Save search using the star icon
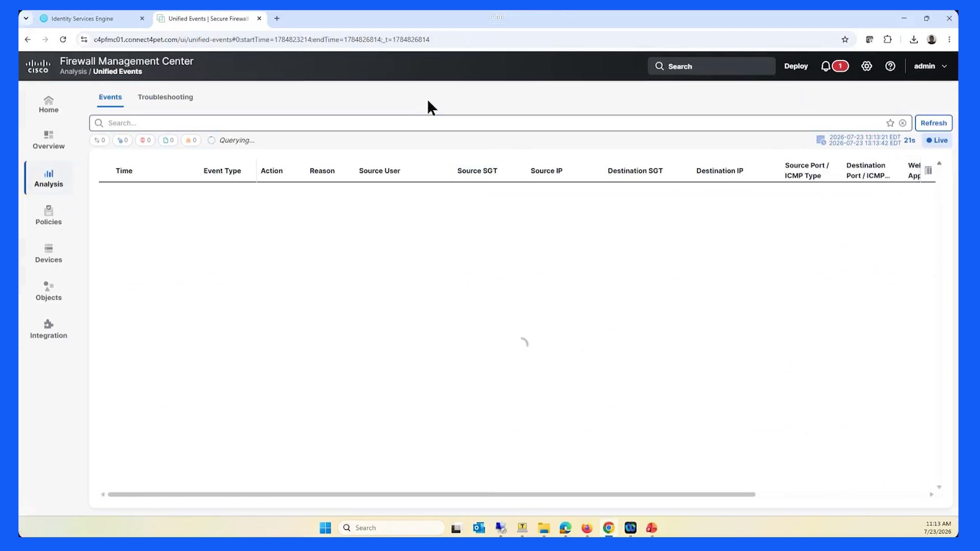The image size is (980, 551). pyautogui.click(x=890, y=123)
